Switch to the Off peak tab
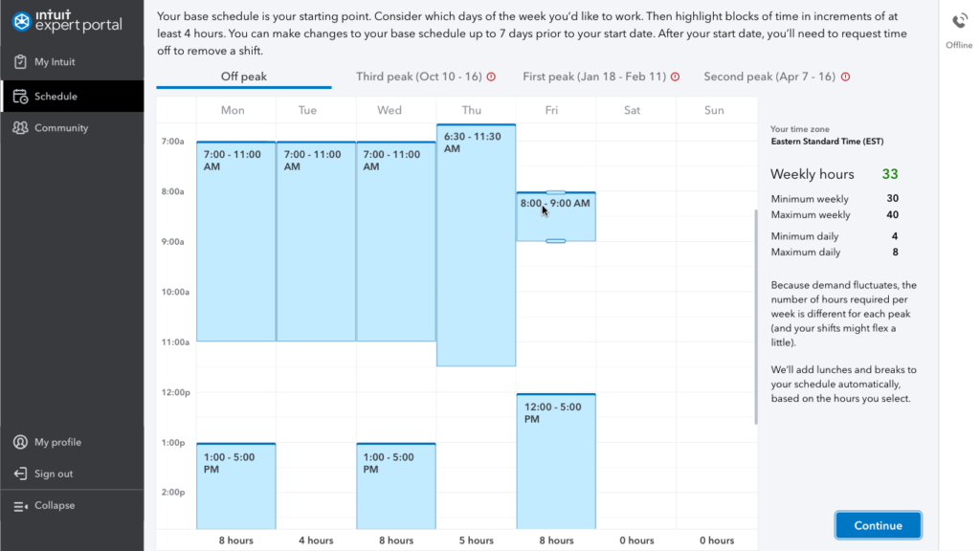 (244, 77)
